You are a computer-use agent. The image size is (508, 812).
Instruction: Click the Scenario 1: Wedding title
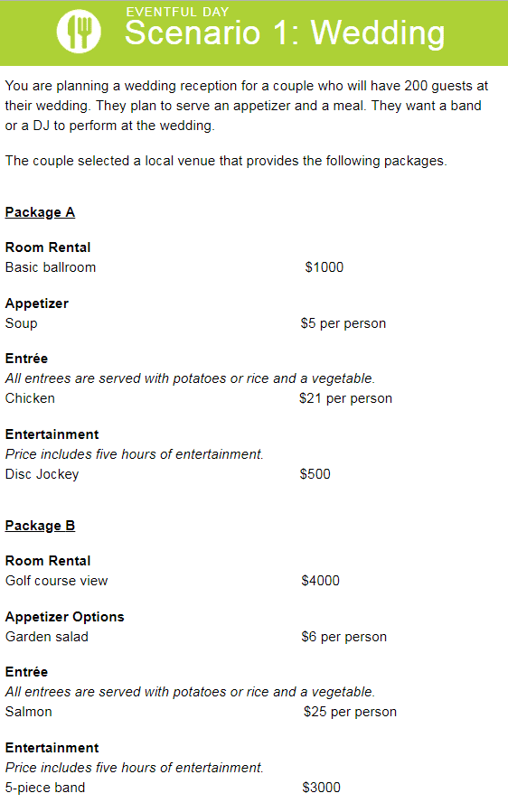[285, 33]
